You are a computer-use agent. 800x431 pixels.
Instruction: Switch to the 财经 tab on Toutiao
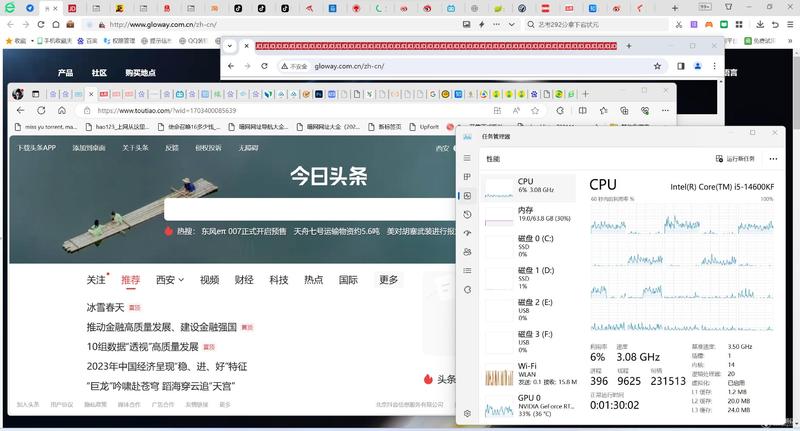click(244, 280)
